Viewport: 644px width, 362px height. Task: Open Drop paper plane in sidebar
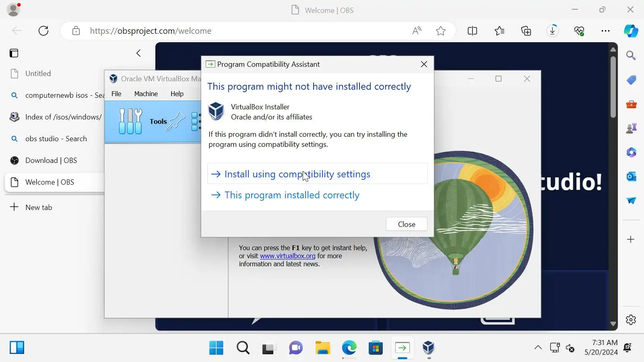click(631, 201)
